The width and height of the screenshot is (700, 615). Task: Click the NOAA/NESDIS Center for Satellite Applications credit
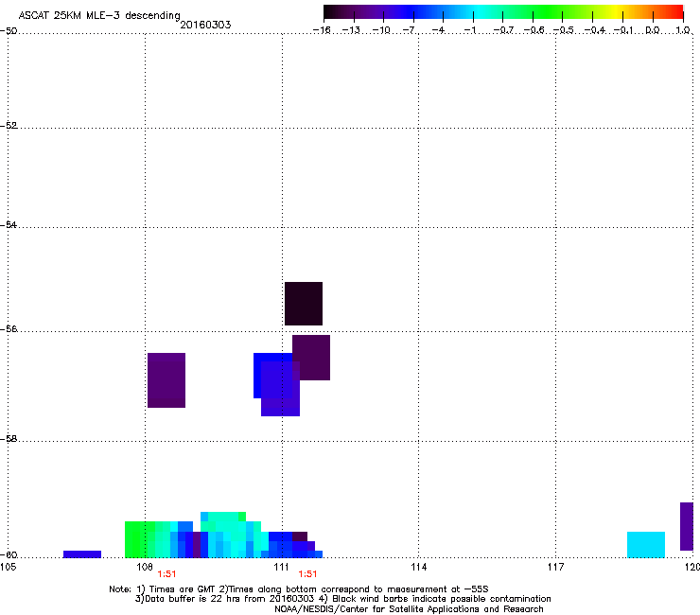[409, 609]
